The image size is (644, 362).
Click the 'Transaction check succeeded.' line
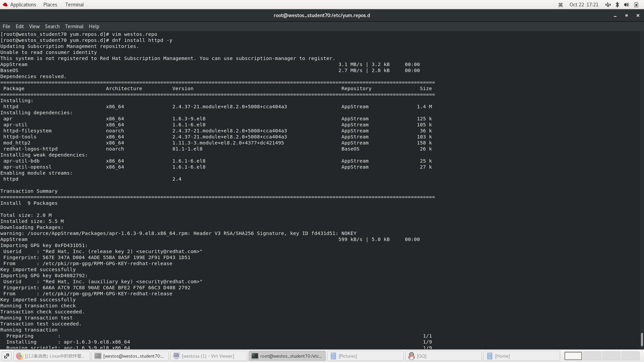pos(43,312)
